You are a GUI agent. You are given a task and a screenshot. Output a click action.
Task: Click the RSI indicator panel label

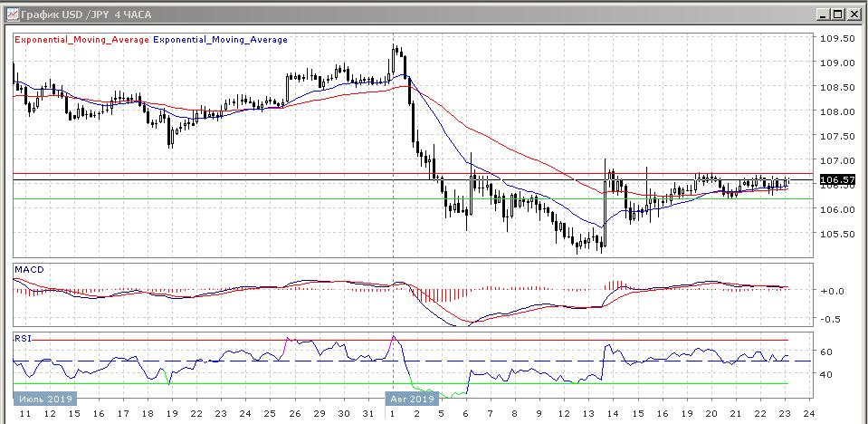pos(23,338)
